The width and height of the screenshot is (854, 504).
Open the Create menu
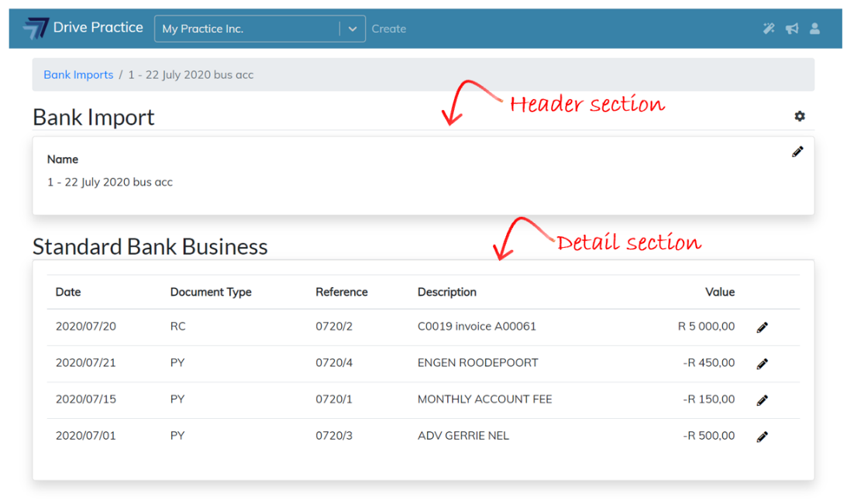point(389,29)
